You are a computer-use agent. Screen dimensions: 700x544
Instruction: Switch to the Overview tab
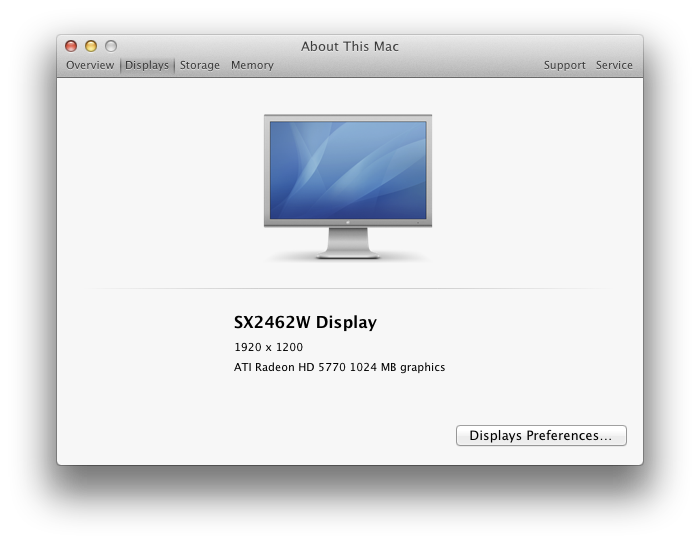[90, 65]
